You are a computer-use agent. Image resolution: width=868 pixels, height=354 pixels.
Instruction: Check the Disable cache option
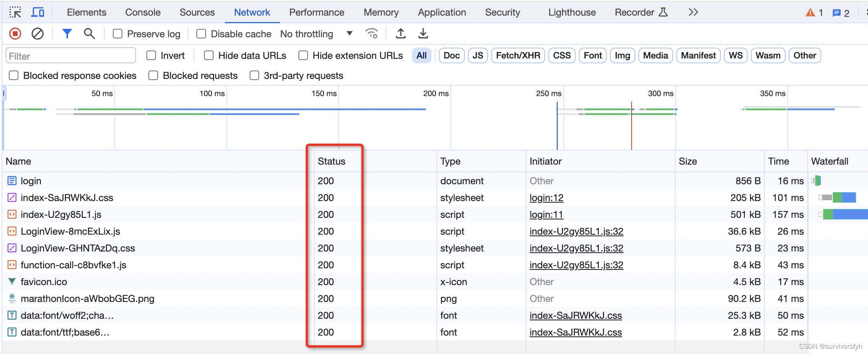point(201,34)
